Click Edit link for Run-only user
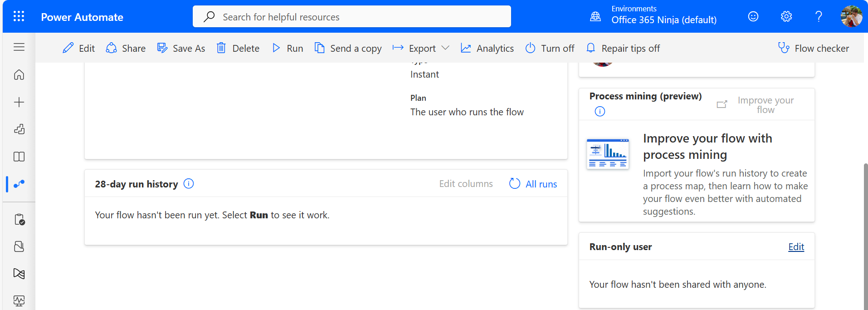Viewport: 868px width, 310px height. point(796,247)
